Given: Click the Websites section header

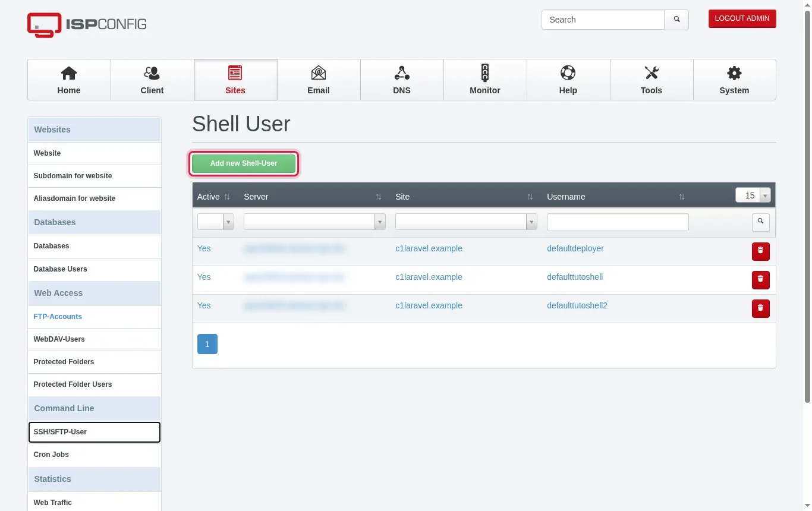Looking at the screenshot, I should pos(95,130).
